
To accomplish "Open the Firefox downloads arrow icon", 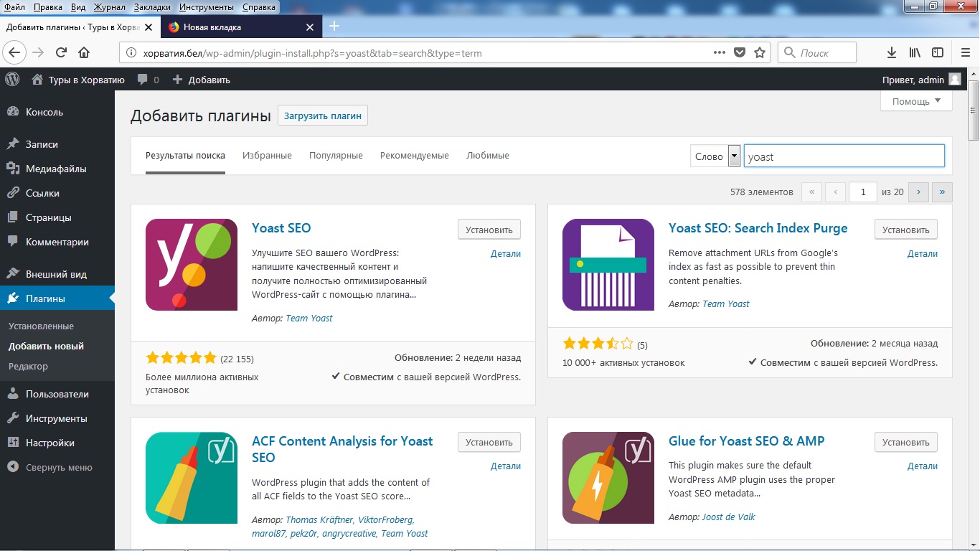I will click(892, 52).
